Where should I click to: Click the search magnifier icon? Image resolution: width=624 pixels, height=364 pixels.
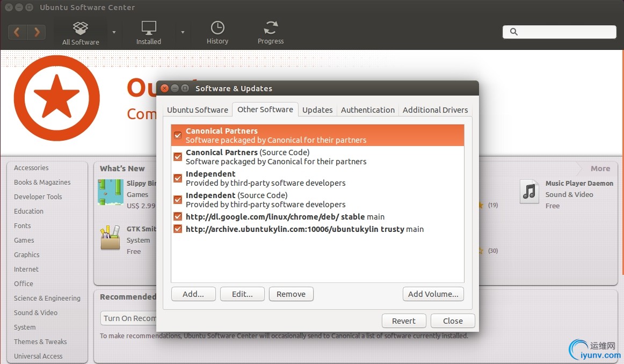[x=513, y=32]
